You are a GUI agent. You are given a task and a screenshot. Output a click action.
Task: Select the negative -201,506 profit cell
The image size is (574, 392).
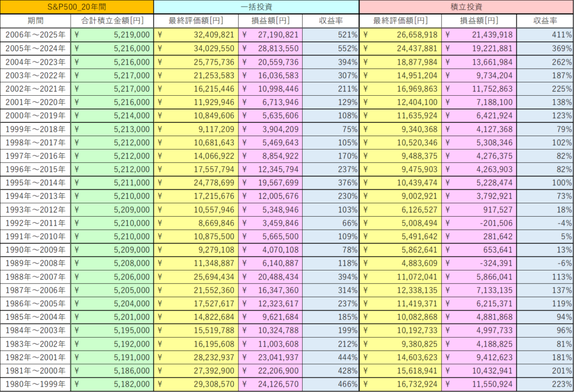point(479,223)
